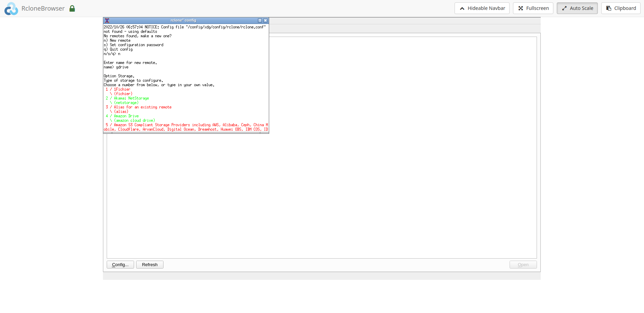Refresh the remotes list
Screen dimensions: 644x313
[x=149, y=264]
